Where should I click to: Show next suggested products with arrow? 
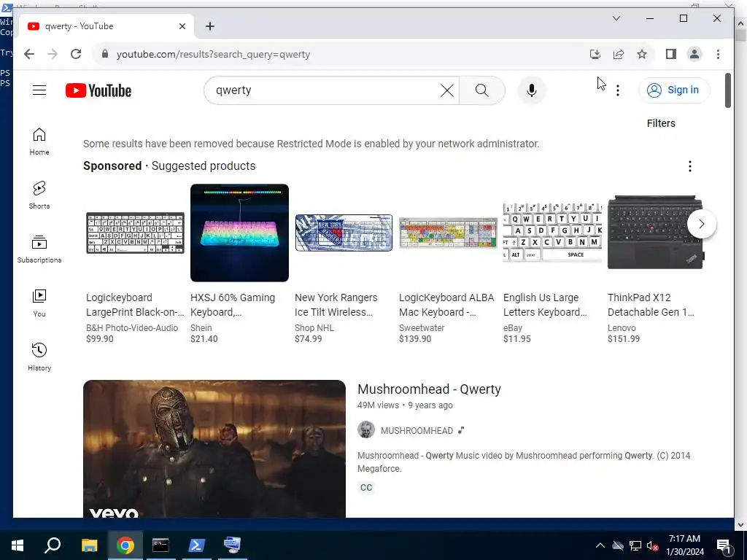701,224
